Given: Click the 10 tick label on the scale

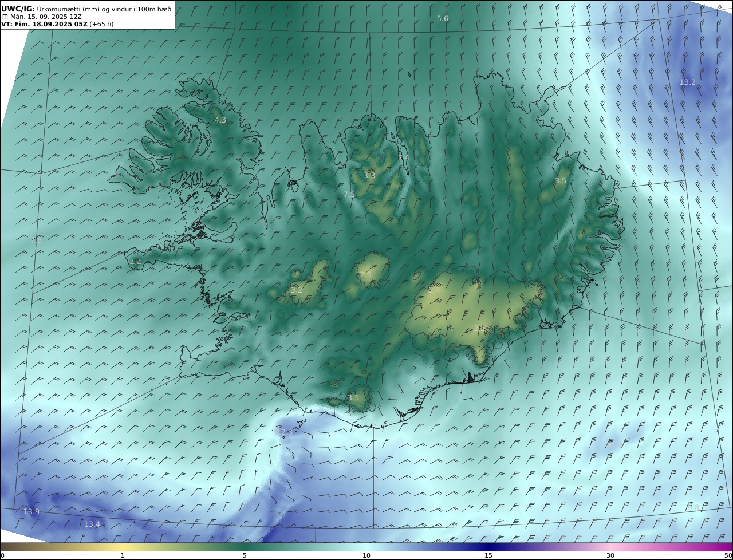Looking at the screenshot, I should (x=366, y=555).
